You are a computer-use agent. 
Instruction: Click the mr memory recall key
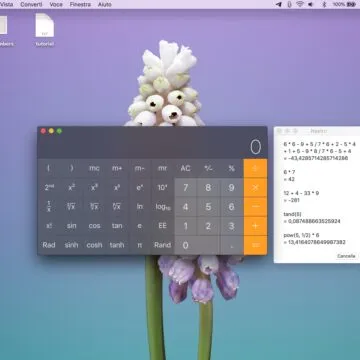pos(162,168)
